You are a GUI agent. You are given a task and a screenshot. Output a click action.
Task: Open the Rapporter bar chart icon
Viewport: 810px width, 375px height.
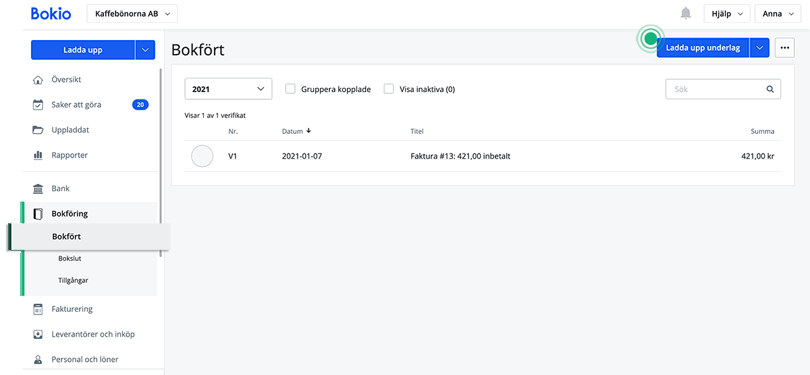click(38, 155)
